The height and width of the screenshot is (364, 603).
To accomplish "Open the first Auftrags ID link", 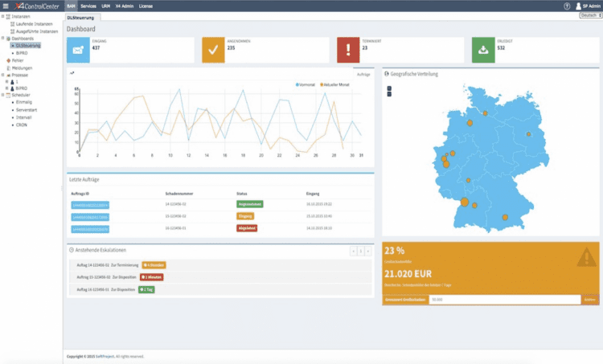I will (89, 206).
